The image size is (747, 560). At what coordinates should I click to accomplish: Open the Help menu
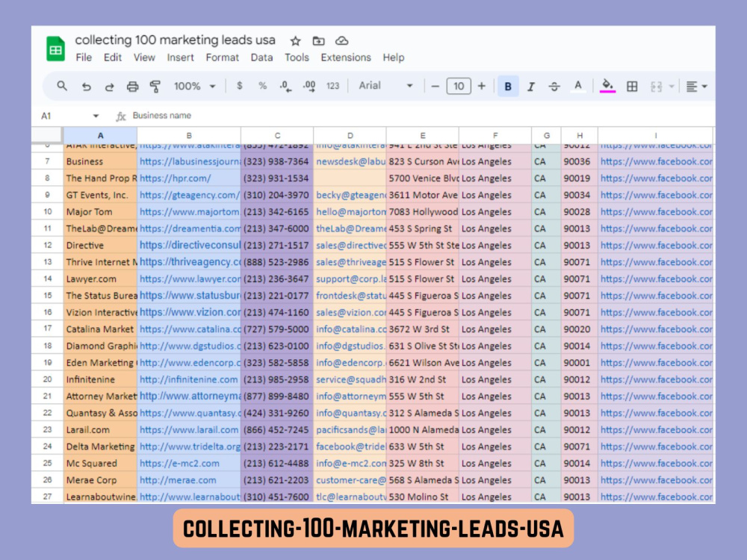pos(394,57)
